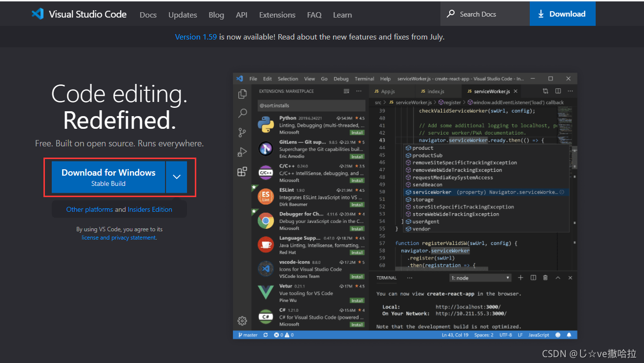Click the Clear Extensions filter list icon
This screenshot has height=363, width=644.
click(347, 91)
